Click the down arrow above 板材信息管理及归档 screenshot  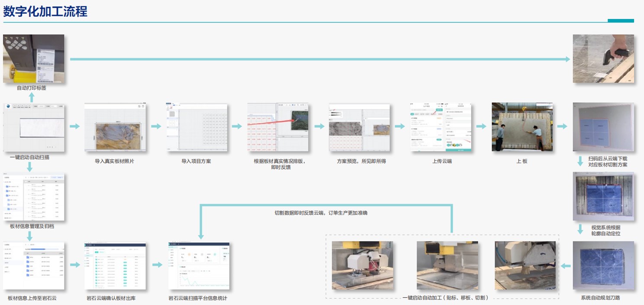(x=29, y=167)
